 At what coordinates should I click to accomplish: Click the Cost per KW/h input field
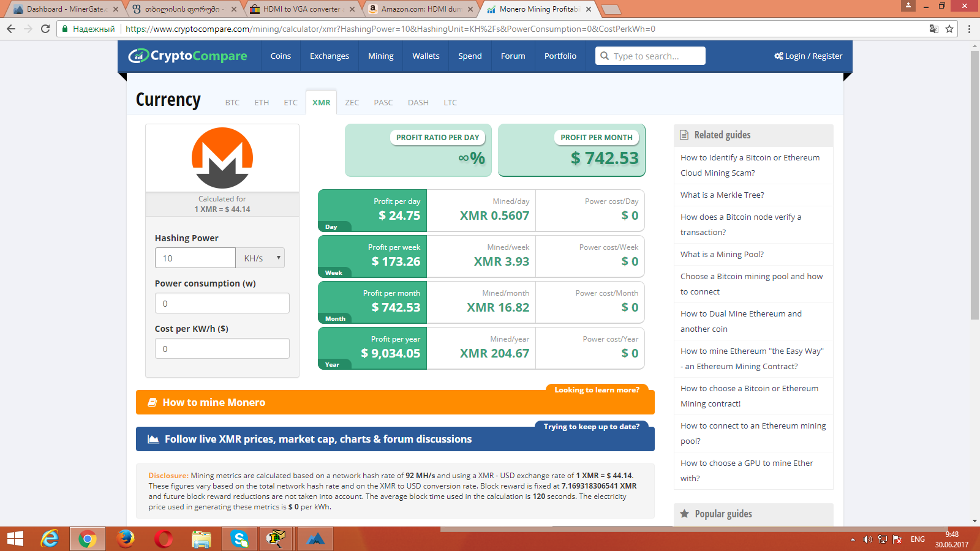pyautogui.click(x=222, y=348)
